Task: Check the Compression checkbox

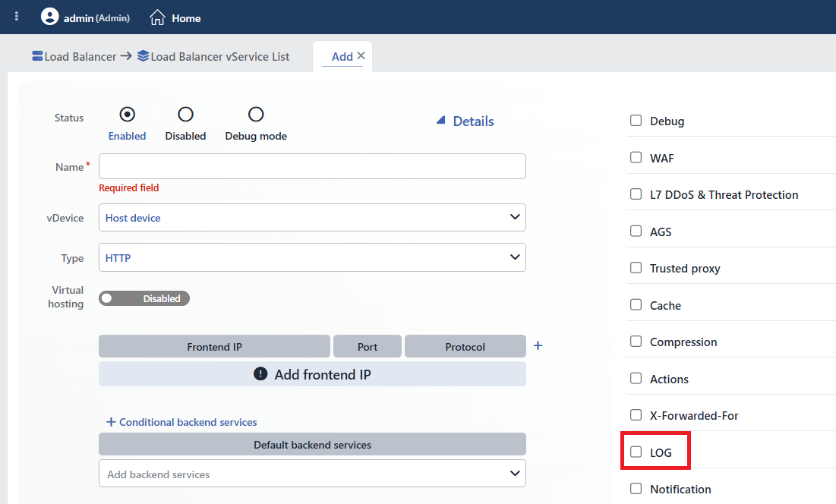Action: click(x=636, y=341)
